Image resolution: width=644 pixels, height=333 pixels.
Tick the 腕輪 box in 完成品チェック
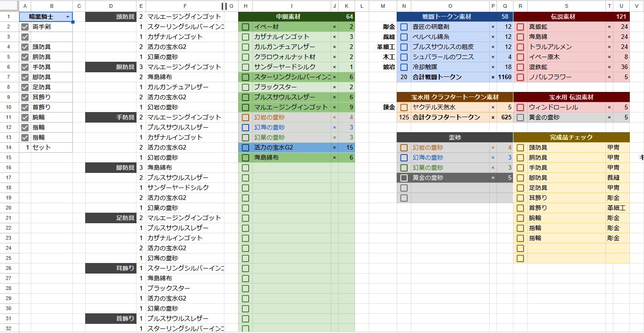(x=520, y=218)
